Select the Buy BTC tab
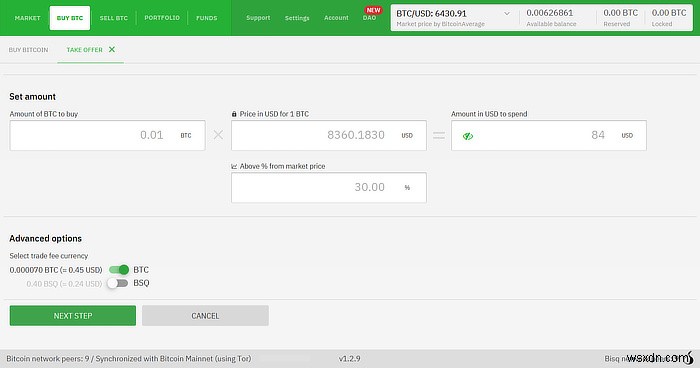The image size is (700, 368). point(70,18)
